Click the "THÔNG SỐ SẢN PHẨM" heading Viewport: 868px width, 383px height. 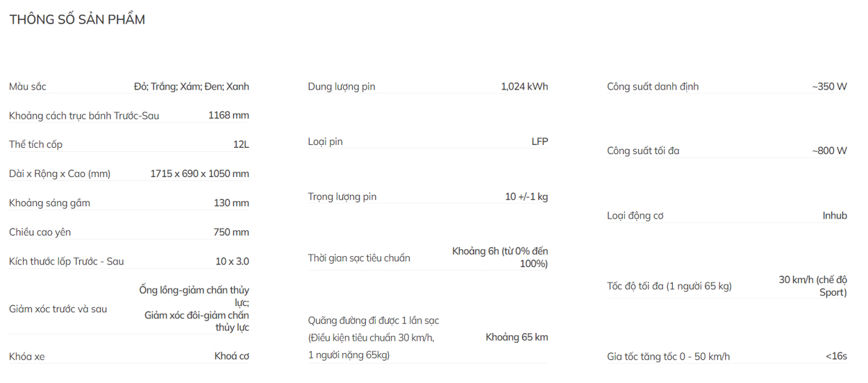[77, 19]
